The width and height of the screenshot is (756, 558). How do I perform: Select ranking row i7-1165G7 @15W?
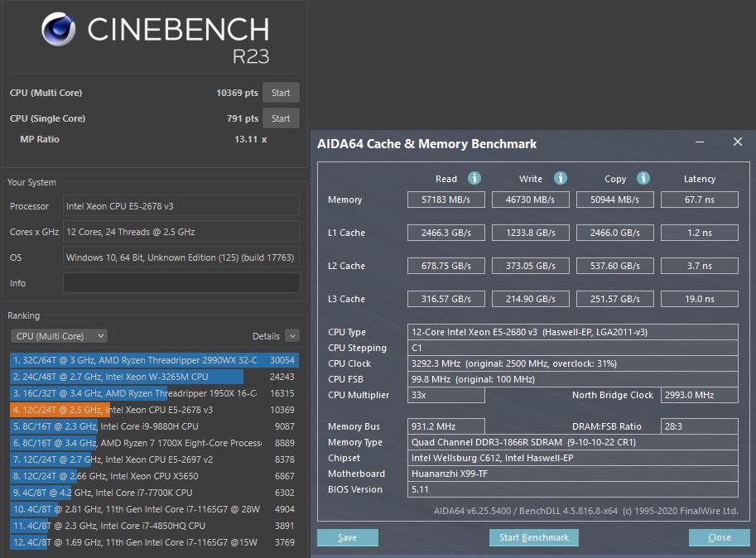click(154, 542)
